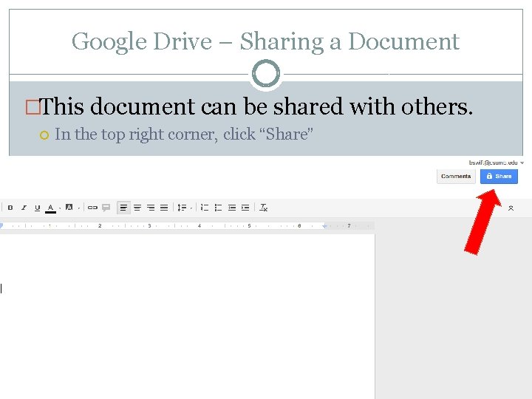Click the clear formatting icon

[x=263, y=208]
